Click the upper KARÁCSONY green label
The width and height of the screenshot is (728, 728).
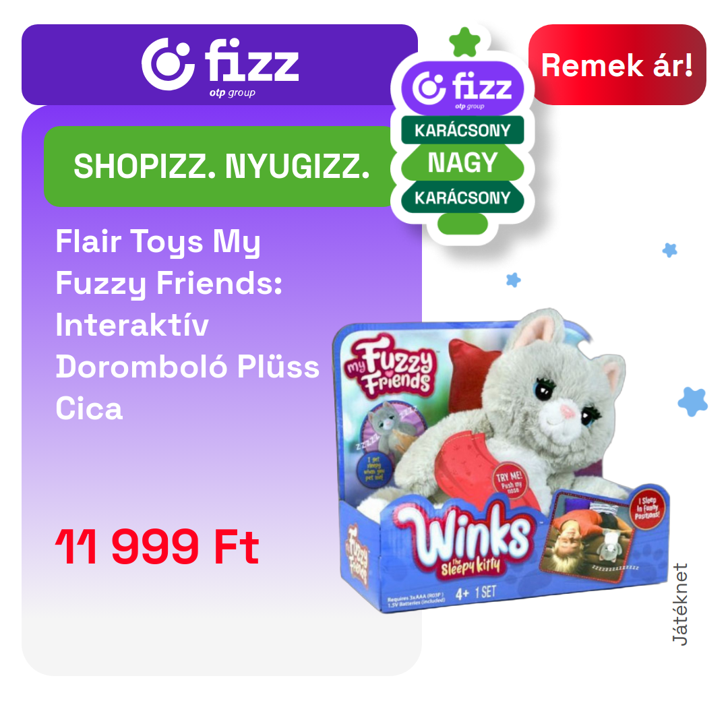click(462, 131)
